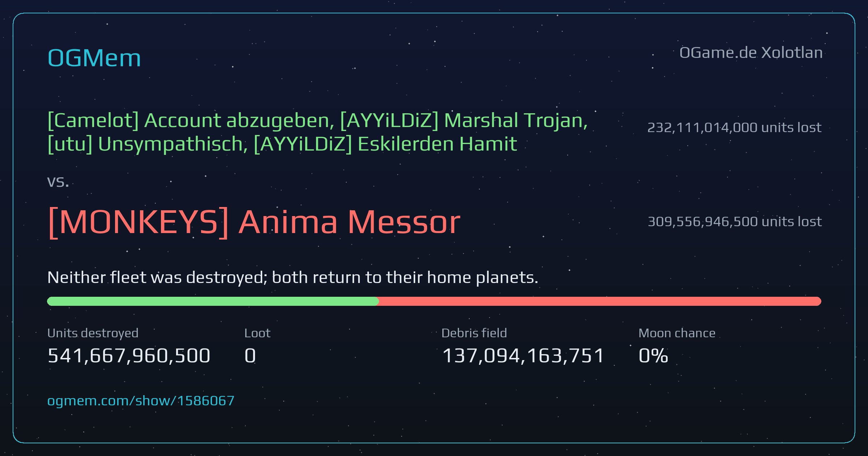The width and height of the screenshot is (868, 456).
Task: Click the green attacker portion of loss bar
Action: click(x=213, y=301)
